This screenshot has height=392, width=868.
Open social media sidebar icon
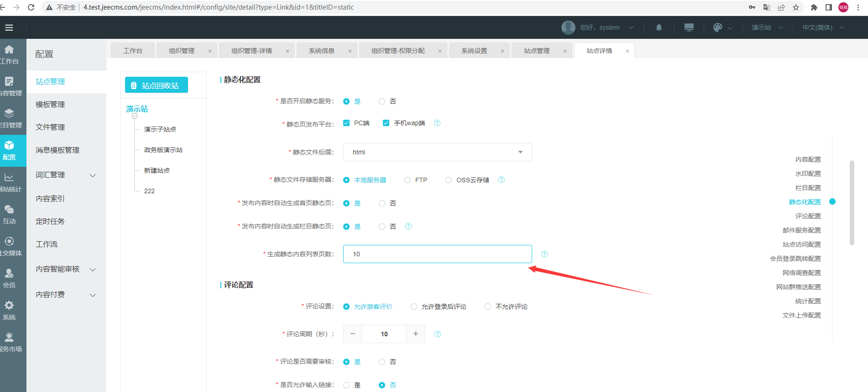pos(9,241)
